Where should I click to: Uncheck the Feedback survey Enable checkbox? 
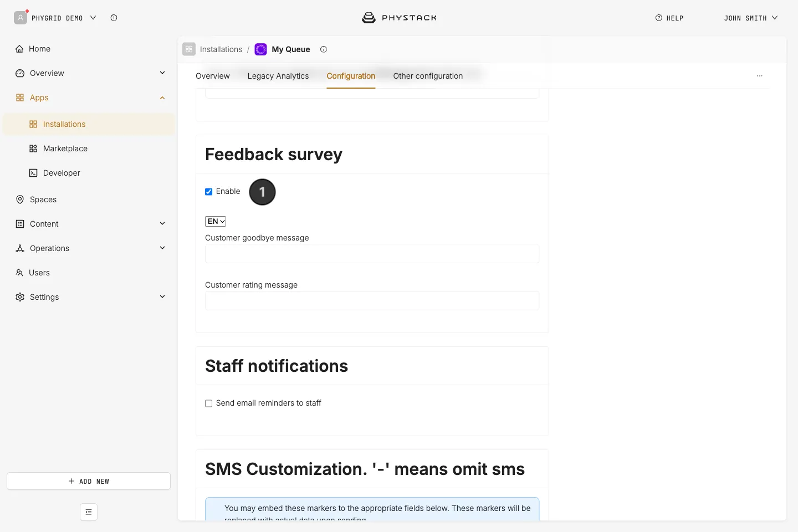pyautogui.click(x=209, y=192)
